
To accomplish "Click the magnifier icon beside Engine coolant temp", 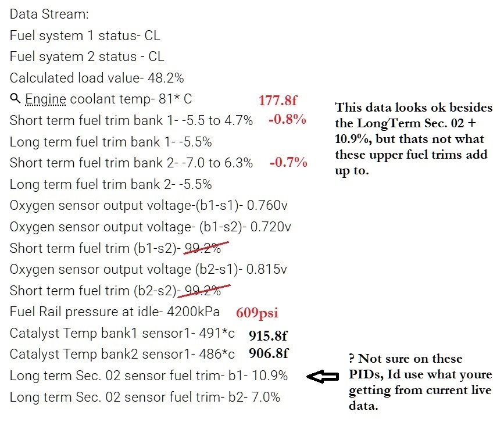I will pyautogui.click(x=15, y=99).
